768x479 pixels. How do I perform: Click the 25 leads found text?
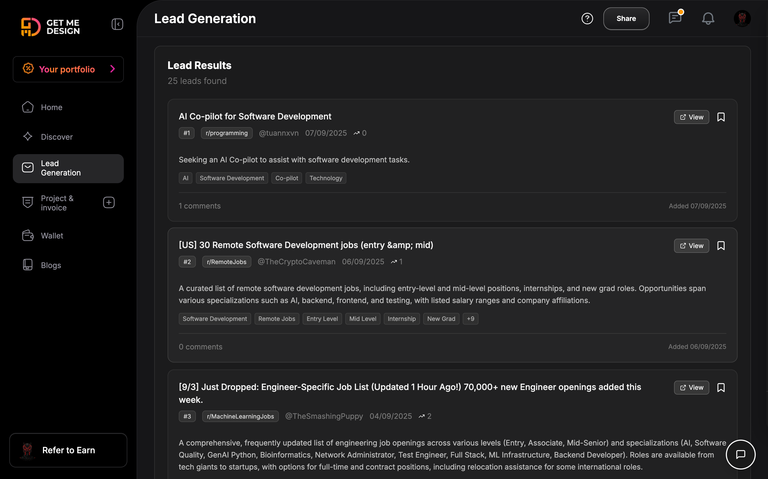[197, 81]
